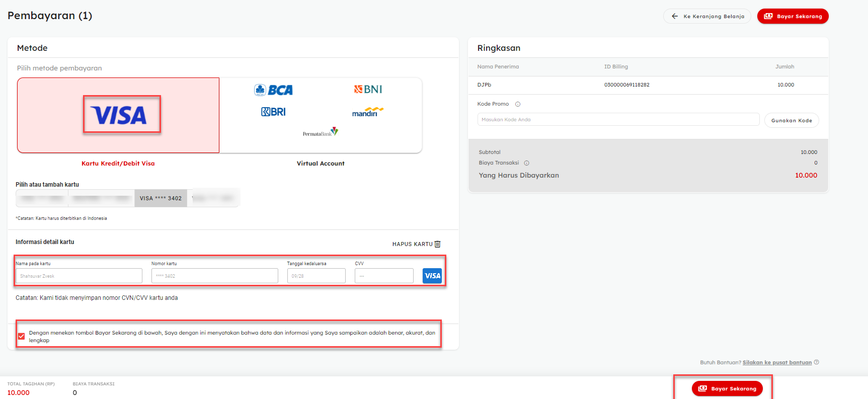The height and width of the screenshot is (399, 868).
Task: Click the Nama pada kartu field
Action: (79, 276)
